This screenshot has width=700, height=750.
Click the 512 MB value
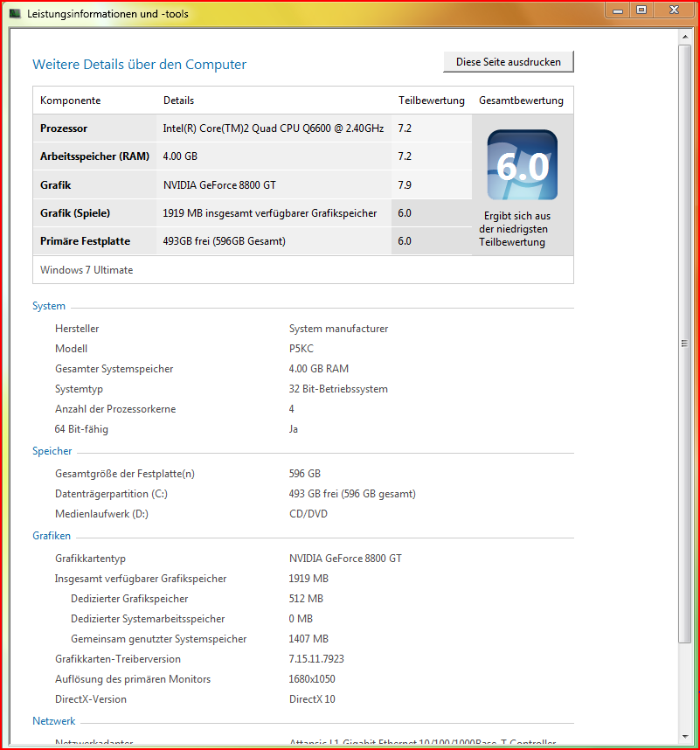click(x=306, y=599)
